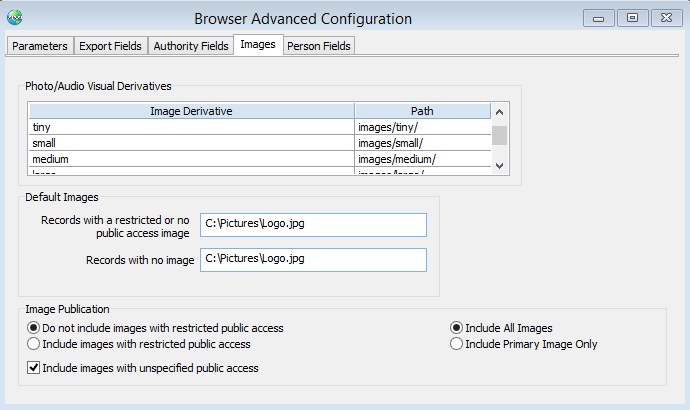
Task: Open the Export Fields tab
Action: point(110,46)
